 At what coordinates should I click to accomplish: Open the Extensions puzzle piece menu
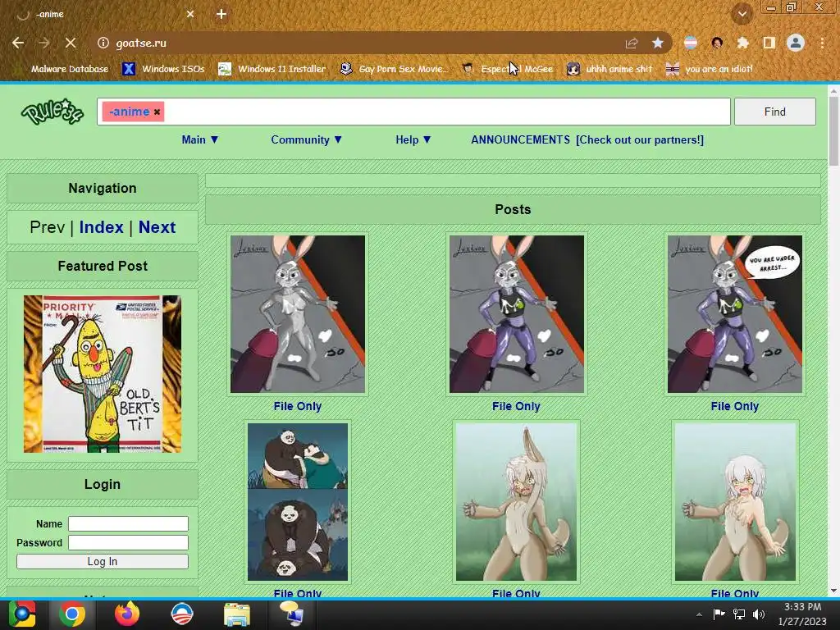pos(742,43)
